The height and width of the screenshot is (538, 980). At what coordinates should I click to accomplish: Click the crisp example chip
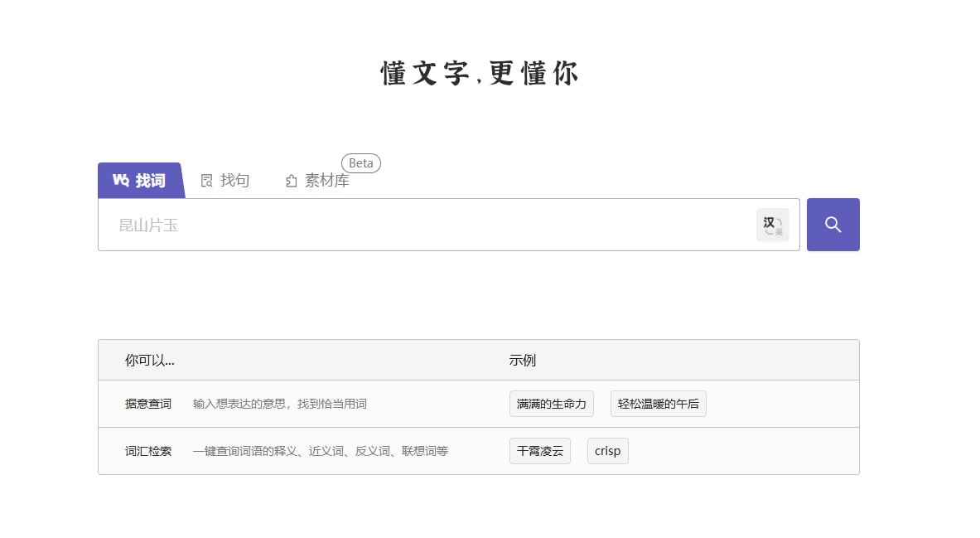[607, 452]
